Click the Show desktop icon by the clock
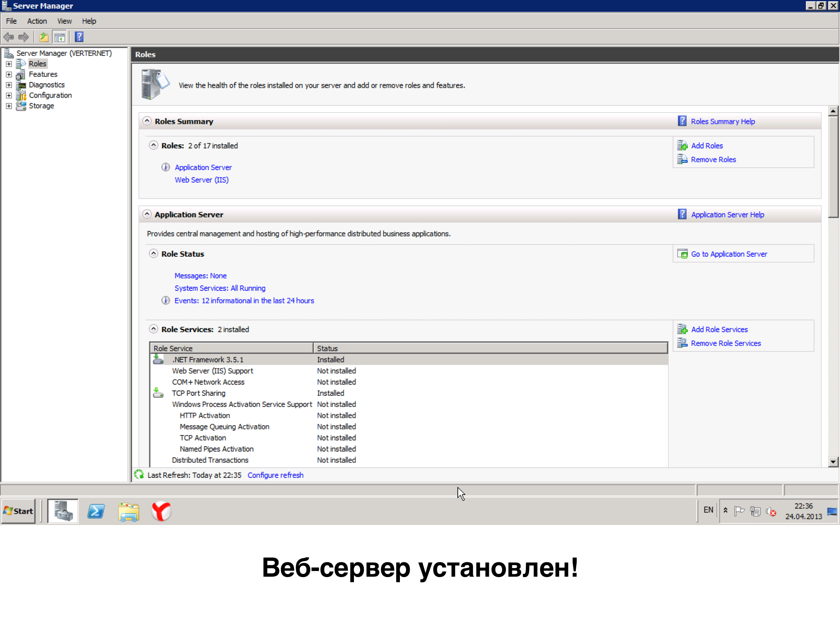The image size is (840, 630). point(833,511)
